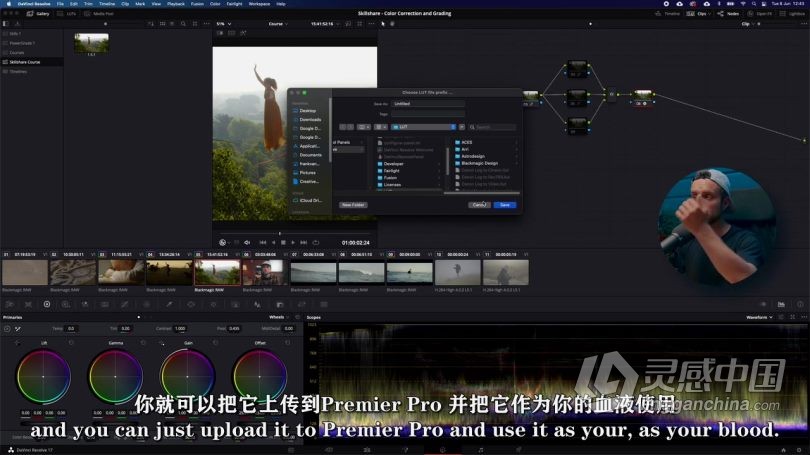
Task: Click the gallery search magnifier icon
Action: tap(183, 24)
